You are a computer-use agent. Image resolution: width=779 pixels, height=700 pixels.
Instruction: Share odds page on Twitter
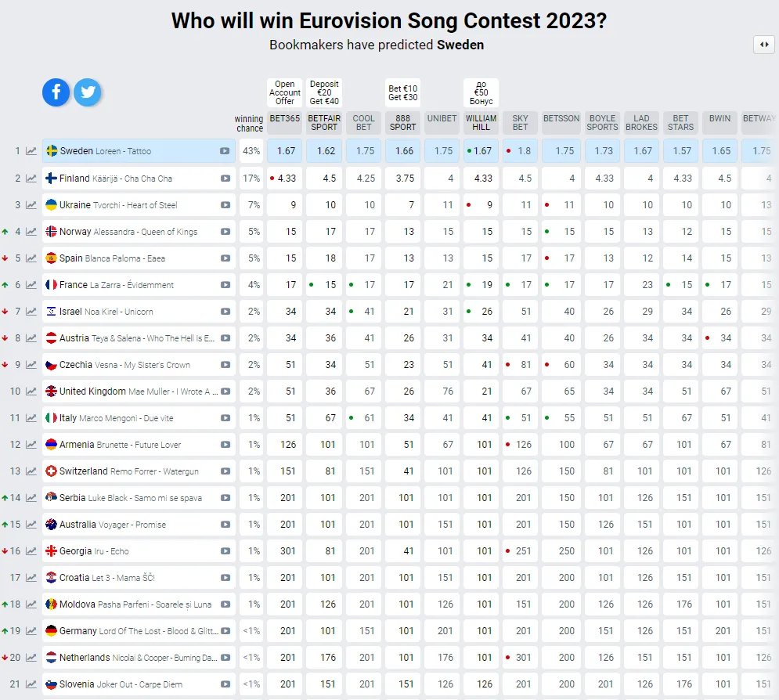(x=88, y=92)
